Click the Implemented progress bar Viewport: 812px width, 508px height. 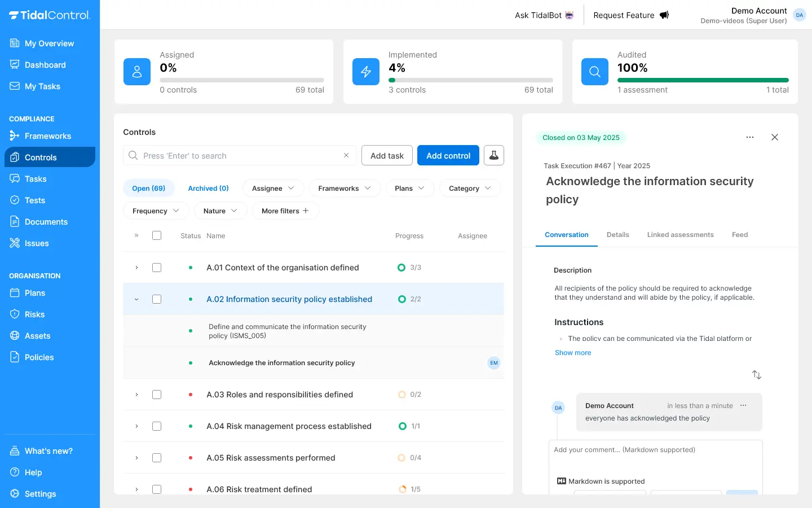click(470, 80)
